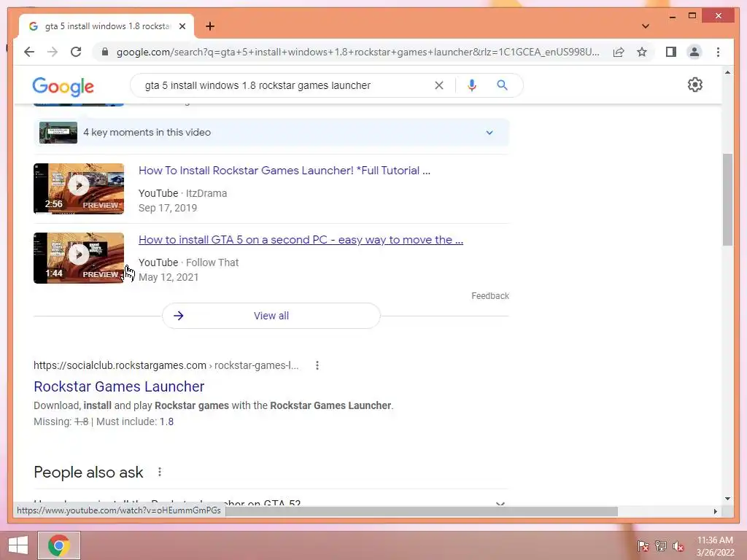Bookmark this page with star icon
Image resolution: width=747 pixels, height=560 pixels.
point(642,52)
